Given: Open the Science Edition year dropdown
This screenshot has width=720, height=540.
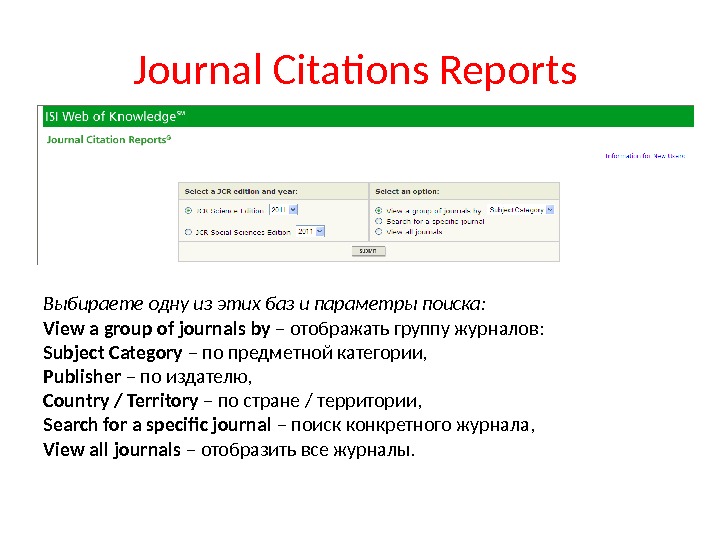Looking at the screenshot, I should pyautogui.click(x=284, y=210).
